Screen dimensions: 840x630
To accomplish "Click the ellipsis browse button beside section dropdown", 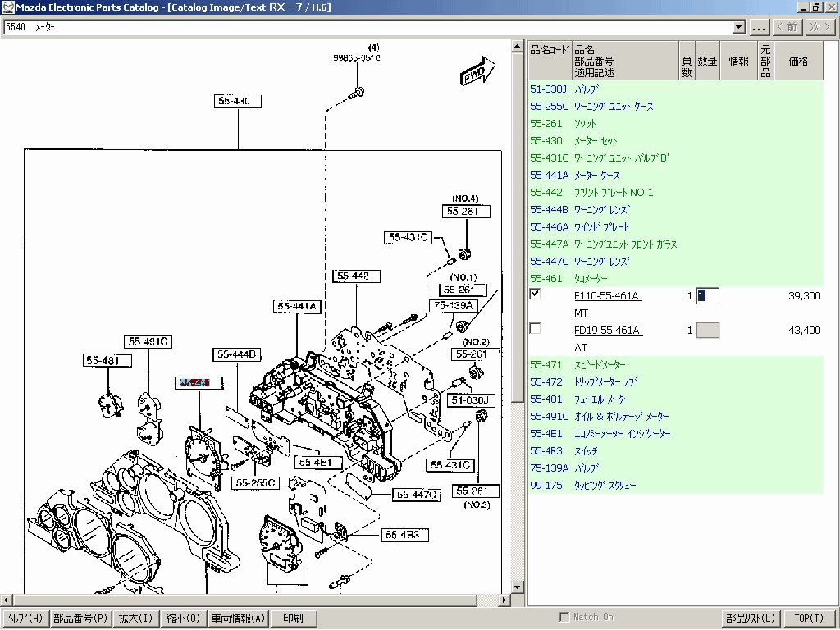I will (759, 27).
